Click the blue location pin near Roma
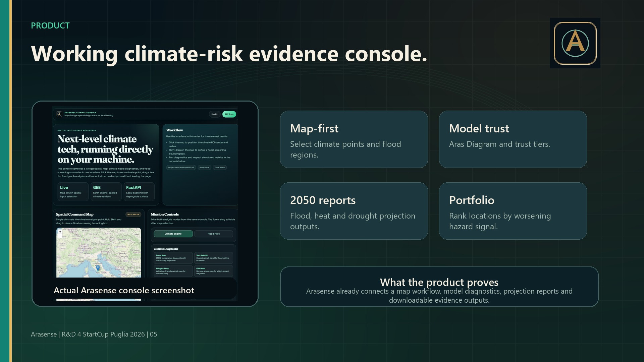The height and width of the screenshot is (362, 644). [x=98, y=268]
